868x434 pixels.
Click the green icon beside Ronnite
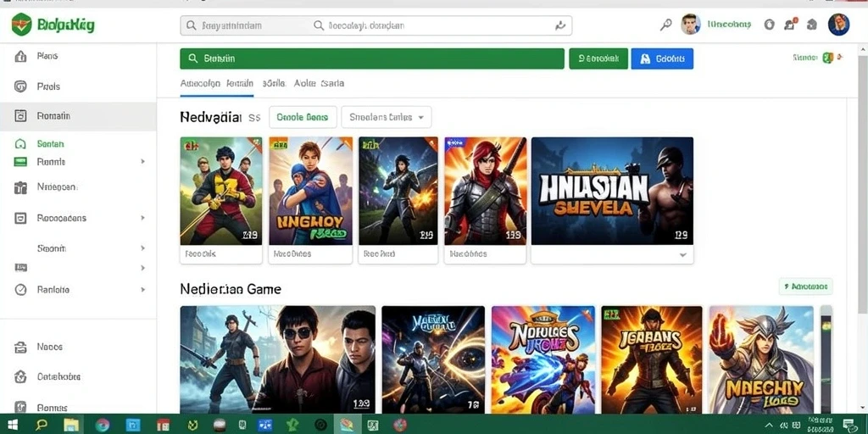[20, 162]
